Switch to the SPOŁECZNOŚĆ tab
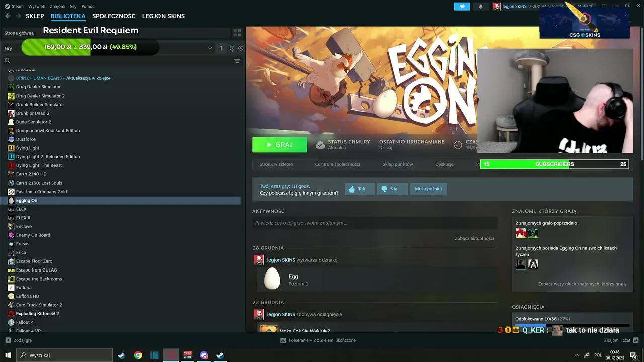The height and width of the screenshot is (362, 644). [x=114, y=16]
